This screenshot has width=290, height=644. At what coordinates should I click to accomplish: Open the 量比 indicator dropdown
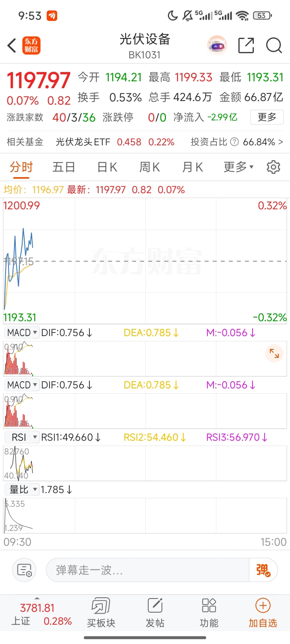click(22, 490)
